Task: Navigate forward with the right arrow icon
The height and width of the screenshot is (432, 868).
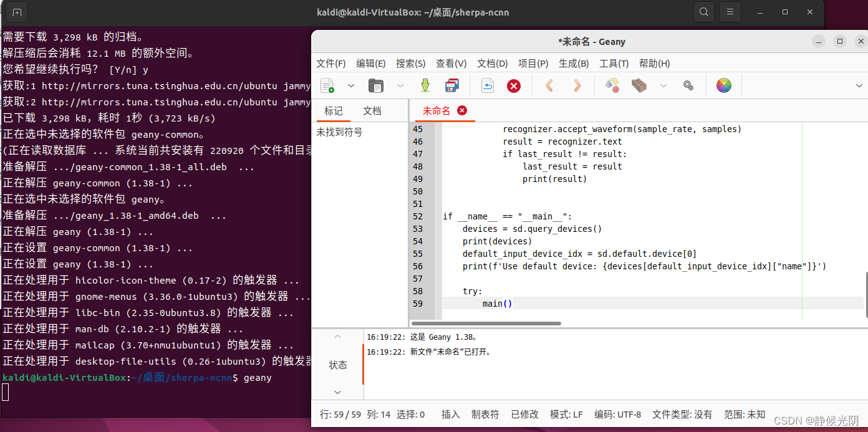Action: pos(577,85)
